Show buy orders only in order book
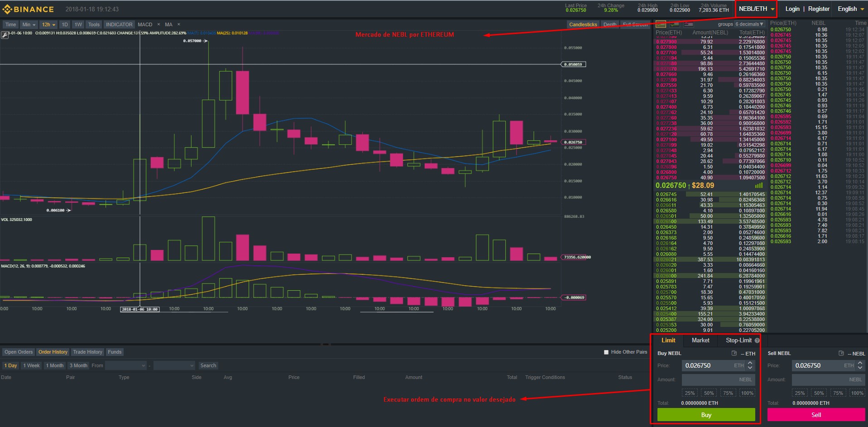Image resolution: width=868 pixels, height=427 pixels. (x=675, y=24)
